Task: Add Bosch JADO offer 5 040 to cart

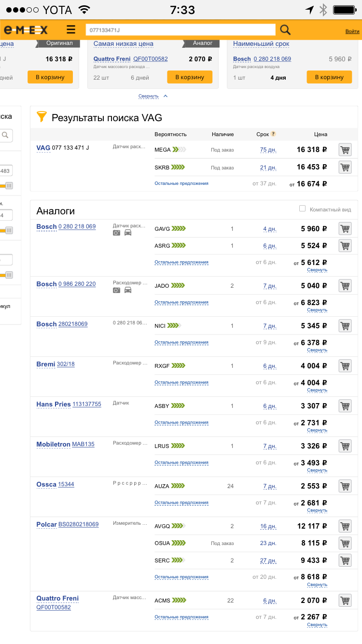Action: (345, 286)
